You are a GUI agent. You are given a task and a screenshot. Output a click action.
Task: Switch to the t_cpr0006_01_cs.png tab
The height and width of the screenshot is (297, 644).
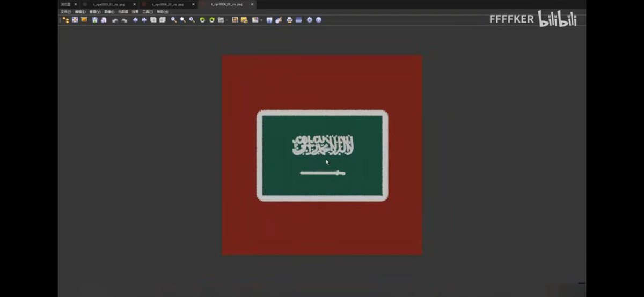click(169, 4)
